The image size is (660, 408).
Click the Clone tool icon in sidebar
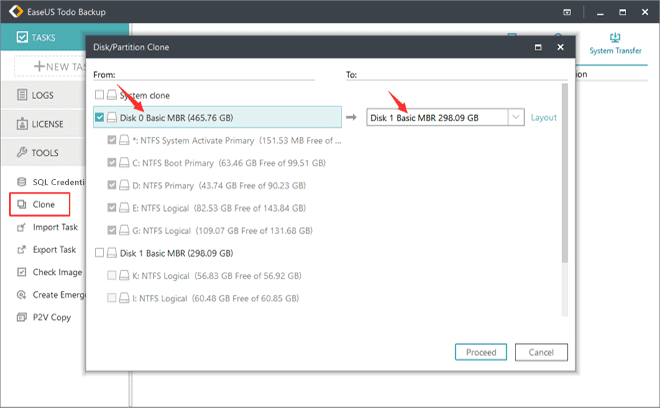(22, 205)
